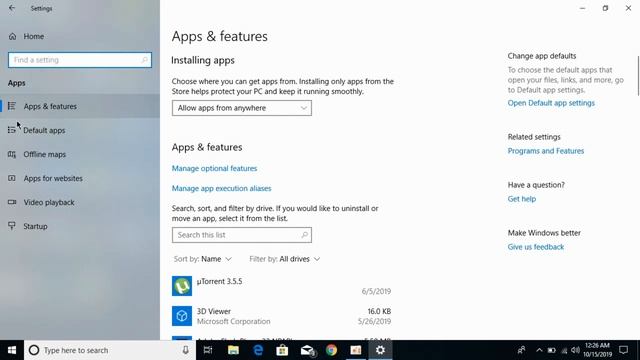Screen dimensions: 640x360
Task: Open Manage optional features link
Action: (214, 168)
